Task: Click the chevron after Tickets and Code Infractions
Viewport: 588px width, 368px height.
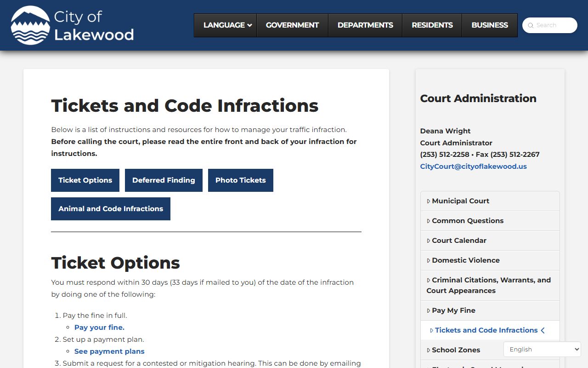Action: coord(543,330)
